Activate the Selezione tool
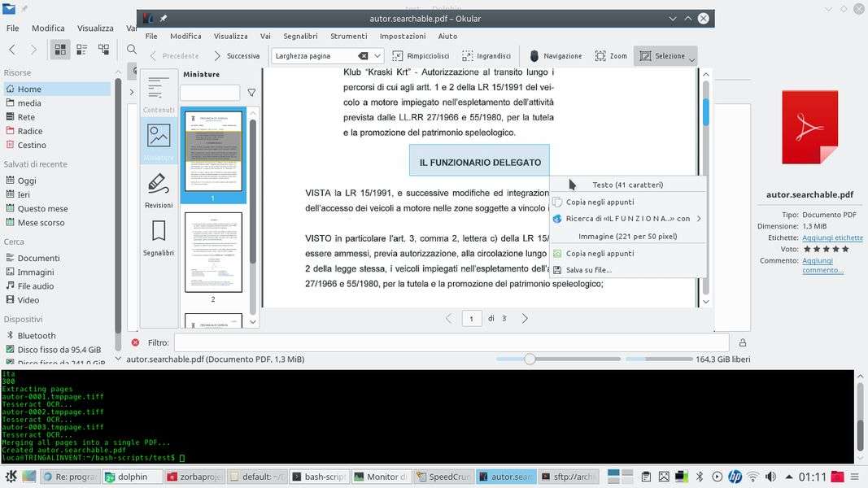 662,56
